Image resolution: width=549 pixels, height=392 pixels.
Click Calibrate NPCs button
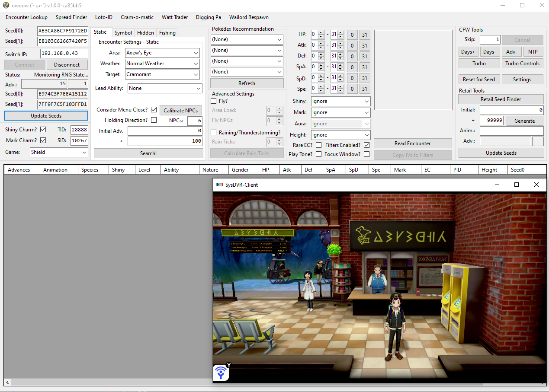pyautogui.click(x=181, y=111)
